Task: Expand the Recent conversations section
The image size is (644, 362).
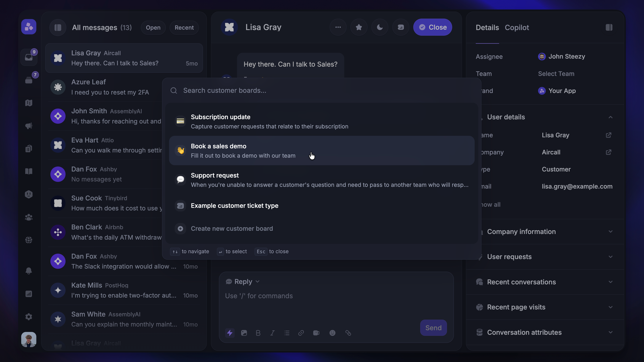Action: pos(545,282)
